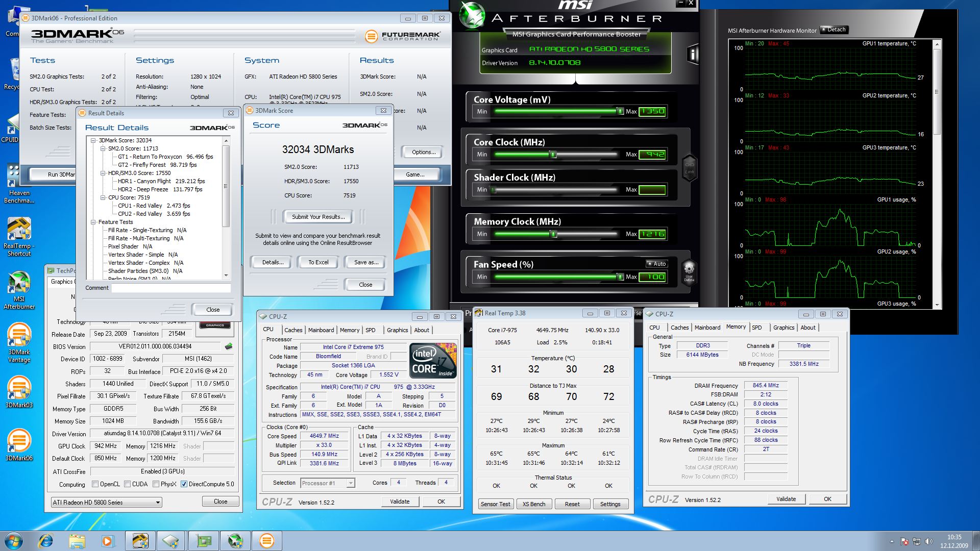The width and height of the screenshot is (980, 551).
Task: Collapse the Feature Tests tree node
Action: pos(93,222)
